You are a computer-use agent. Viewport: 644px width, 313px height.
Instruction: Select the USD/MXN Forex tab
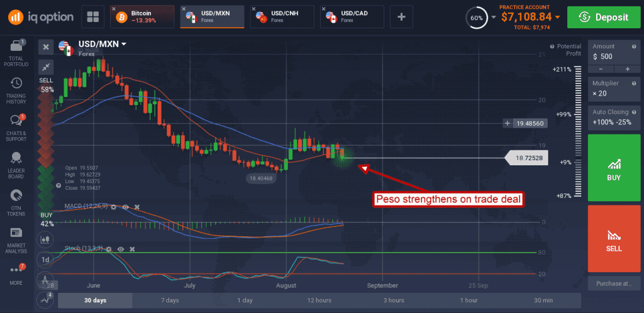pyautogui.click(x=213, y=17)
